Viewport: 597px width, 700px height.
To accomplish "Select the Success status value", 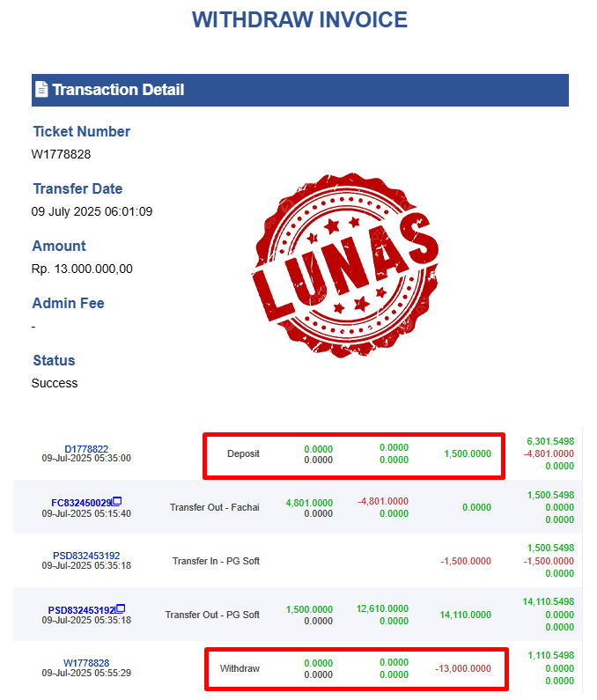I will tap(55, 383).
